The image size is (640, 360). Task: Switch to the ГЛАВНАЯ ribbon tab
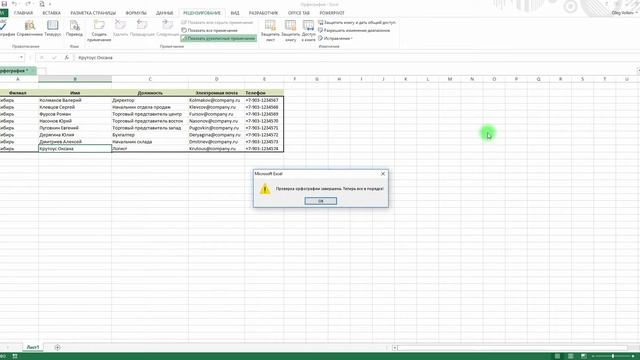[23, 13]
